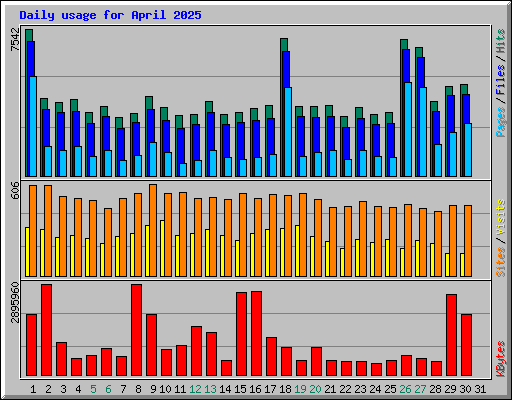
Task: Click weekend day 27 label
Action: [x=420, y=389]
